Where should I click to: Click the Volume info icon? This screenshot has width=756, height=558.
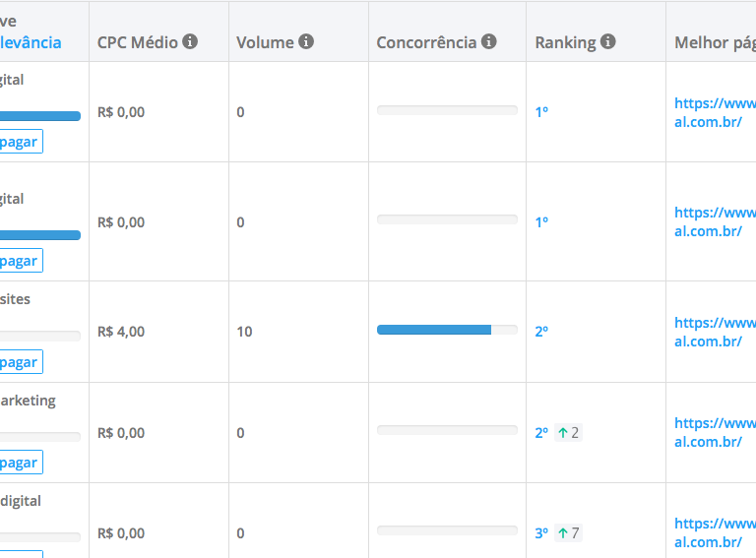306,41
